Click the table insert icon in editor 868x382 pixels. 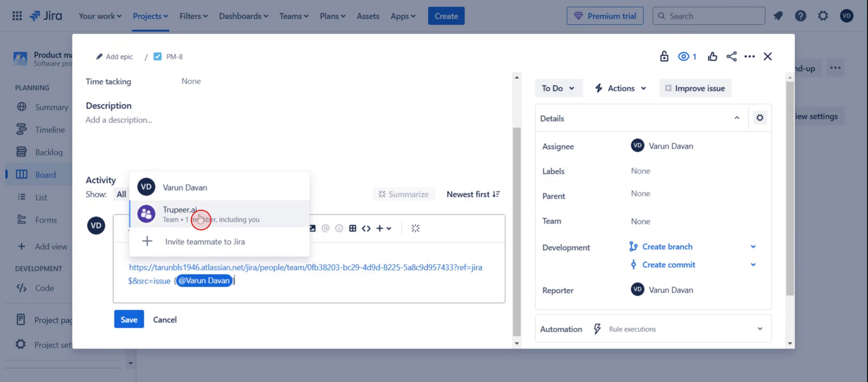[352, 229]
